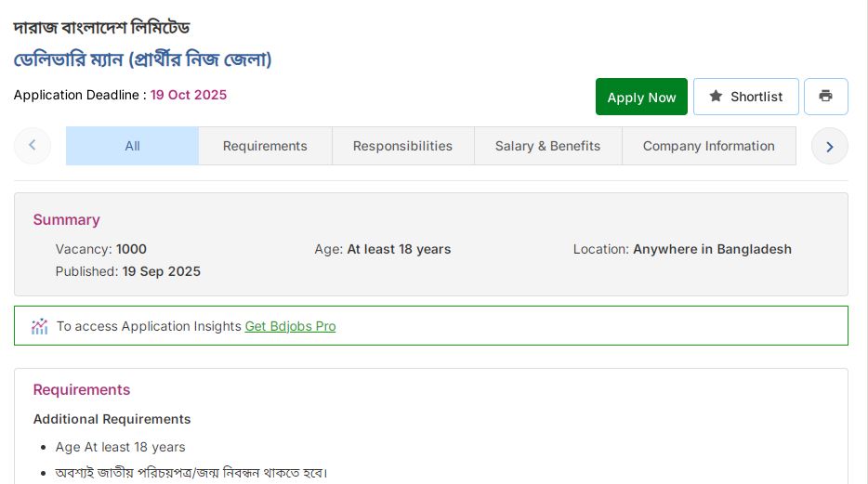Click bullet 'Age At least 18 years'
Viewport: 868px width, 484px height.
click(120, 447)
